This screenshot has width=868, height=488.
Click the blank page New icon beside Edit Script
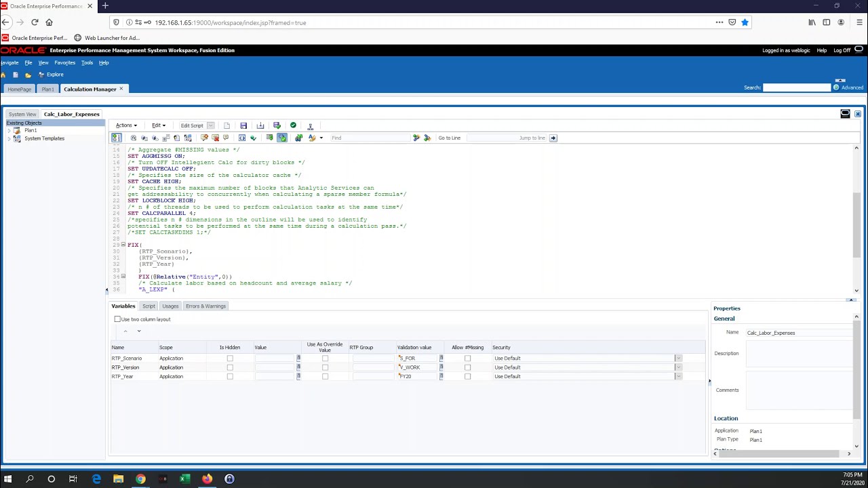[226, 125]
